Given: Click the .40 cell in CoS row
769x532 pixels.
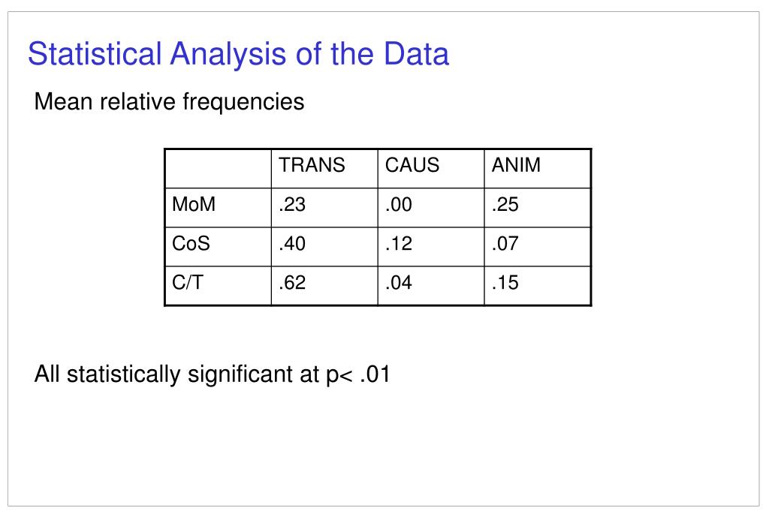Looking at the screenshot, I should point(324,247).
